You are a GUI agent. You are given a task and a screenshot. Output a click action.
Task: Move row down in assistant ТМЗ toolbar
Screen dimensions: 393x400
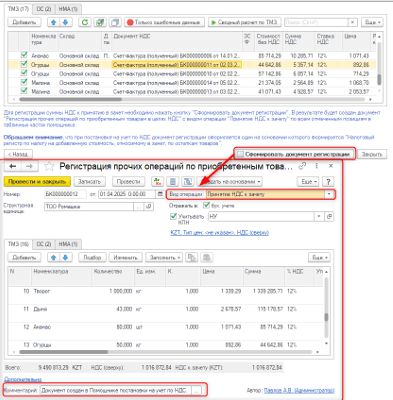[x=66, y=22]
